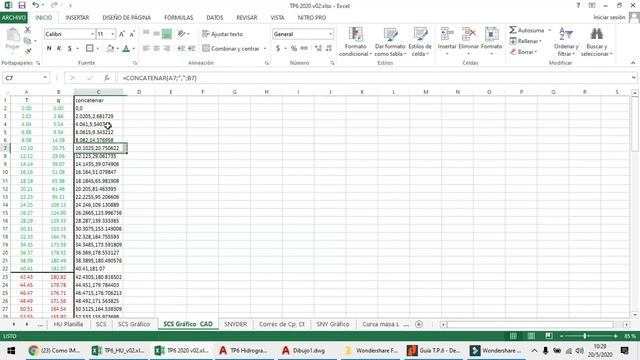Open Formato condicional menu
The width and height of the screenshot is (640, 360).
(355, 42)
